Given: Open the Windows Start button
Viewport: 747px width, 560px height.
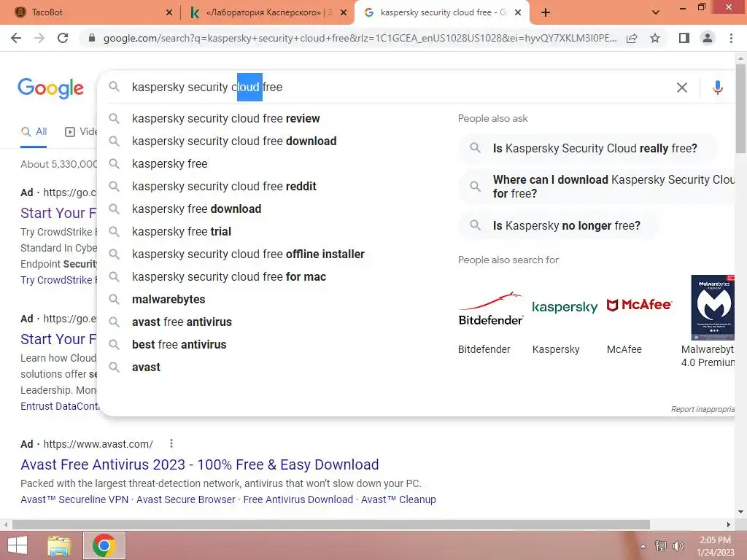Looking at the screenshot, I should click(18, 545).
